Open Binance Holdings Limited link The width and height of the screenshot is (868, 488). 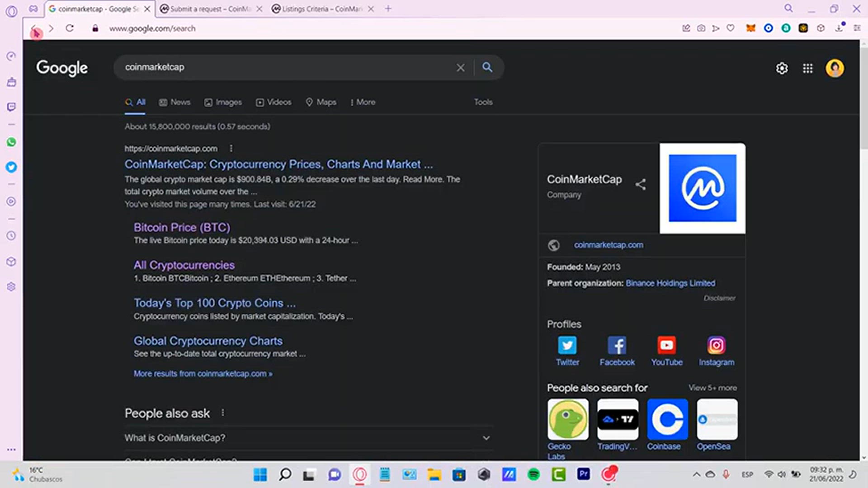coord(670,283)
